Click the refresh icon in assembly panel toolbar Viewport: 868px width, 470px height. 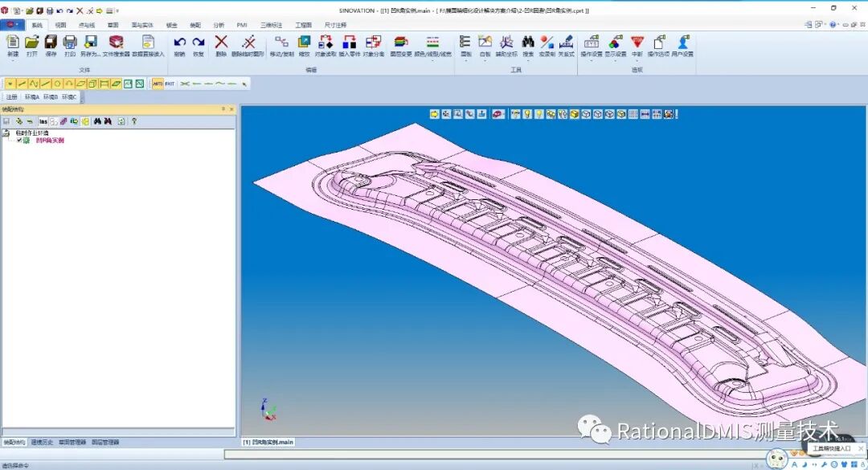tap(121, 121)
